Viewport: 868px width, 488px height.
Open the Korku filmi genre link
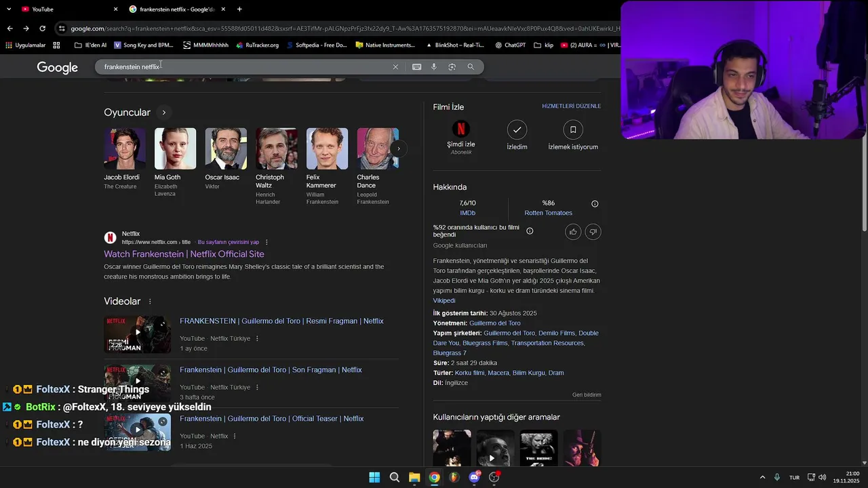470,373
